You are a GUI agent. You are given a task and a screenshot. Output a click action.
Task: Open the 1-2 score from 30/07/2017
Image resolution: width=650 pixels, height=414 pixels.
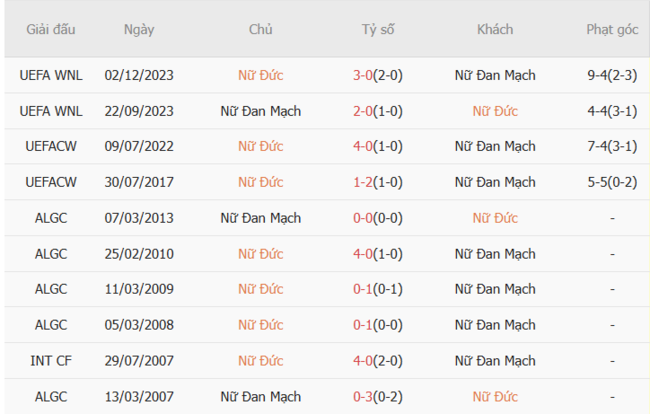[364, 182]
